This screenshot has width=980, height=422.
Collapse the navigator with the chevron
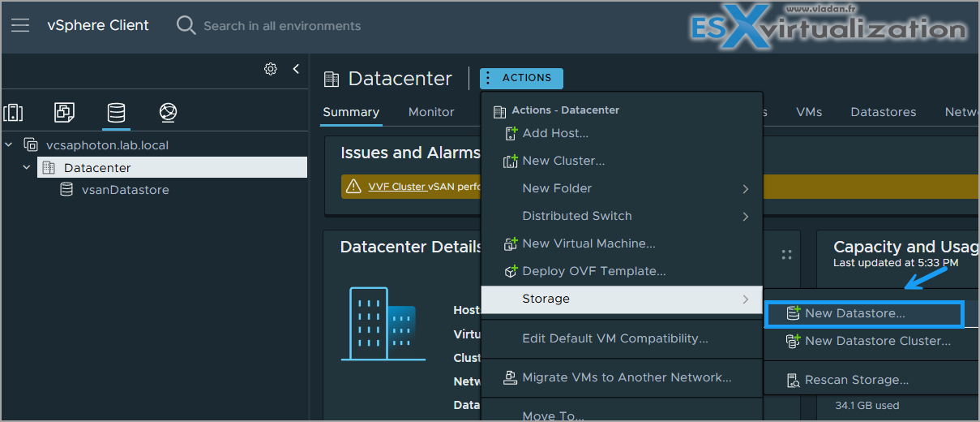296,69
